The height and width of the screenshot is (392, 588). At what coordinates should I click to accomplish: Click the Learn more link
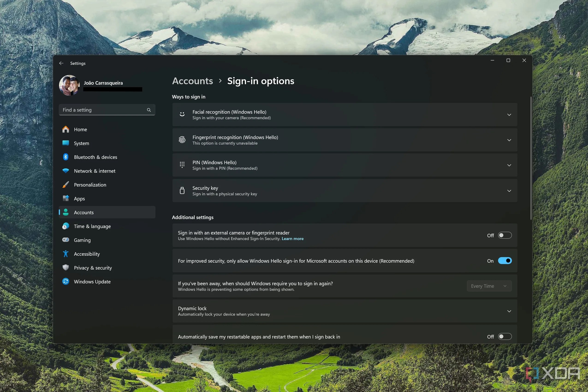(292, 239)
